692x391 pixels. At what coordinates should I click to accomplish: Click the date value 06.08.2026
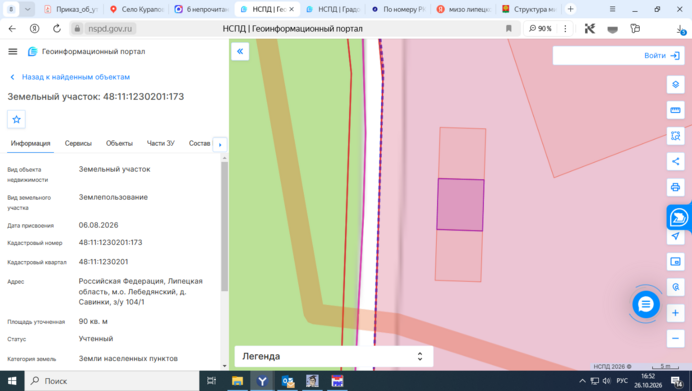98,225
